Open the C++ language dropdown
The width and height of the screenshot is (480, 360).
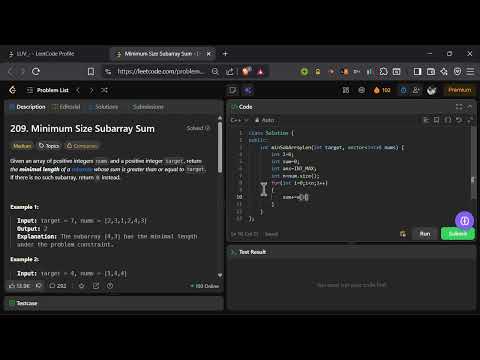tap(239, 120)
